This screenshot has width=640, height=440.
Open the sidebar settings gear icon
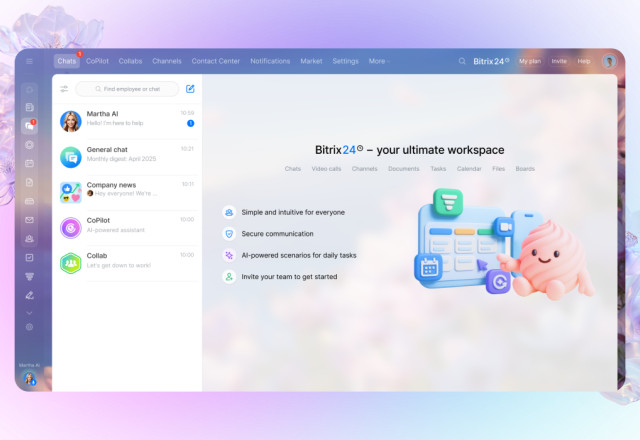click(29, 327)
